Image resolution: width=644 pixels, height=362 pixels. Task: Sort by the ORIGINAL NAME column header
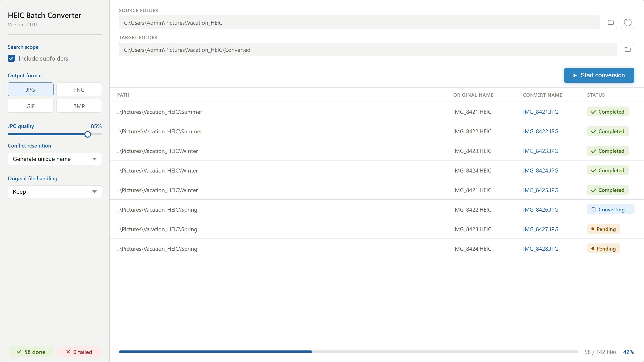pyautogui.click(x=473, y=95)
